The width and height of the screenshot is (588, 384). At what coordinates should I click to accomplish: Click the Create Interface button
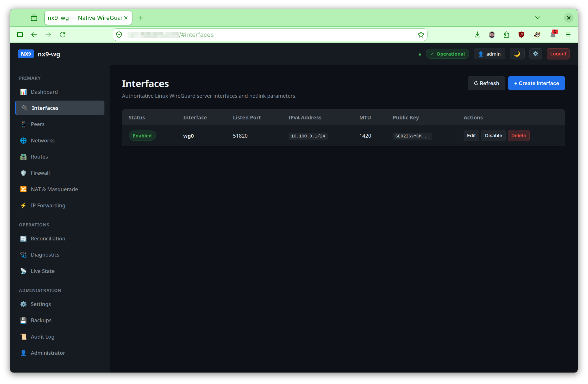coord(536,83)
